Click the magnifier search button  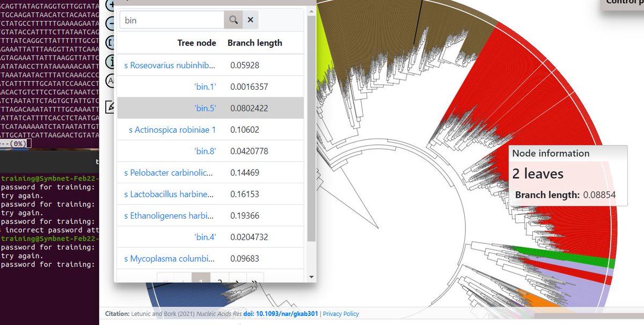pos(233,20)
